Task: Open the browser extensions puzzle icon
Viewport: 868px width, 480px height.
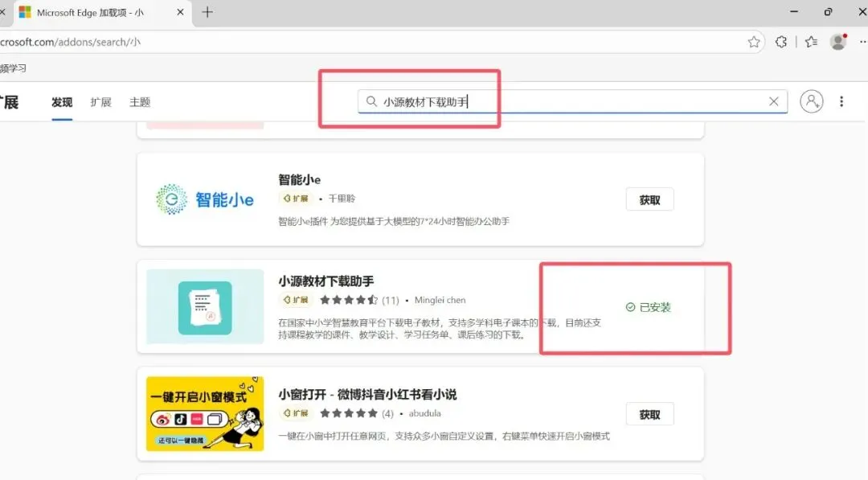Action: click(x=781, y=42)
